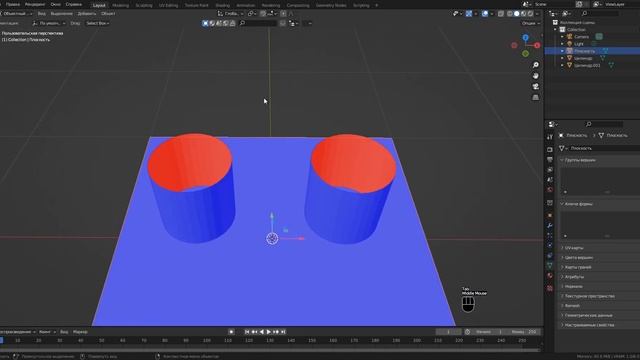This screenshot has height=360, width=640.
Task: Enable solid shading mode
Action: pos(517,13)
